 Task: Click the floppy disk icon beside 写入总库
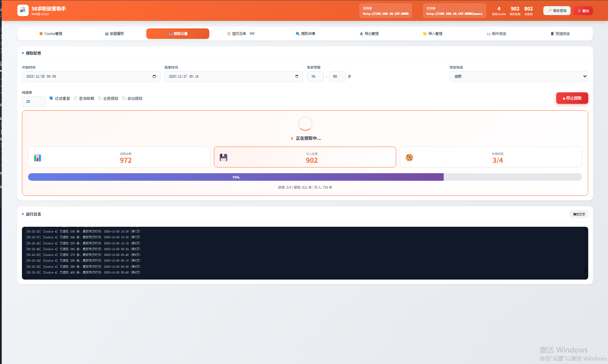coord(223,157)
